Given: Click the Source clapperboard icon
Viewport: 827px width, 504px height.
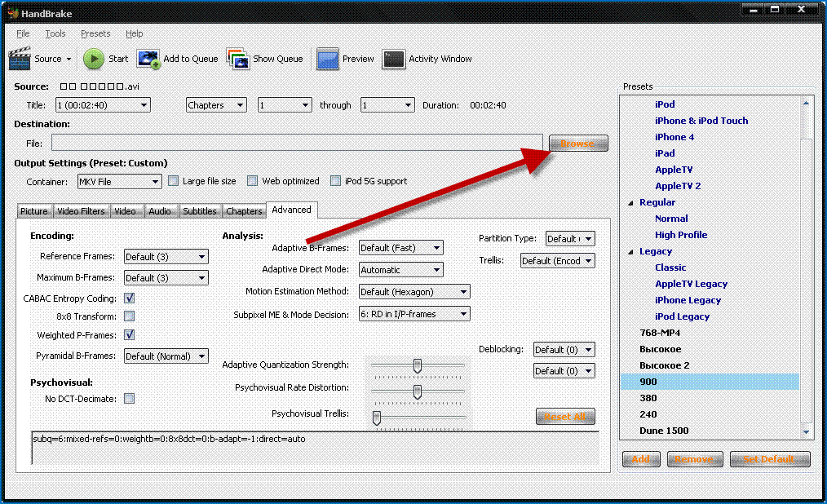Looking at the screenshot, I should pos(20,59).
